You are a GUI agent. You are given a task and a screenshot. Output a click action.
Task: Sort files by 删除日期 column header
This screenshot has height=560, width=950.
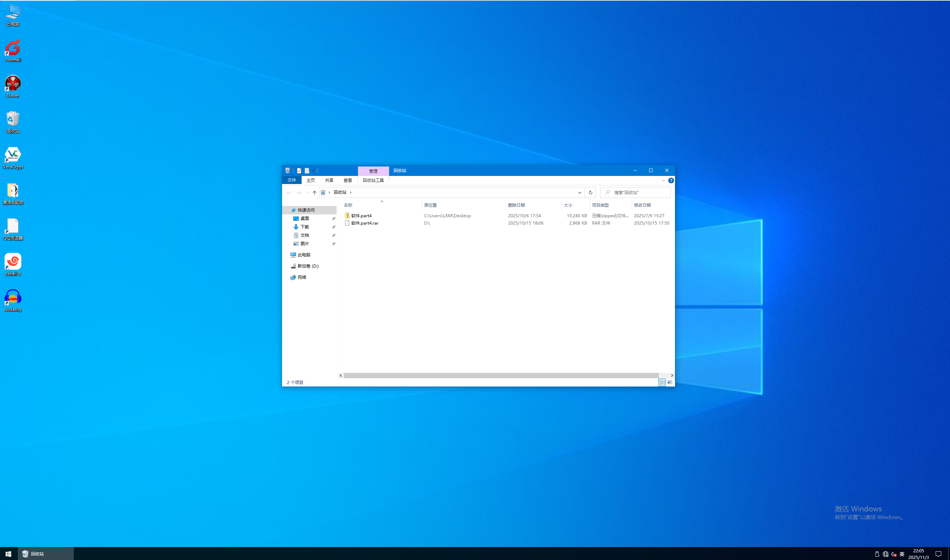point(516,205)
